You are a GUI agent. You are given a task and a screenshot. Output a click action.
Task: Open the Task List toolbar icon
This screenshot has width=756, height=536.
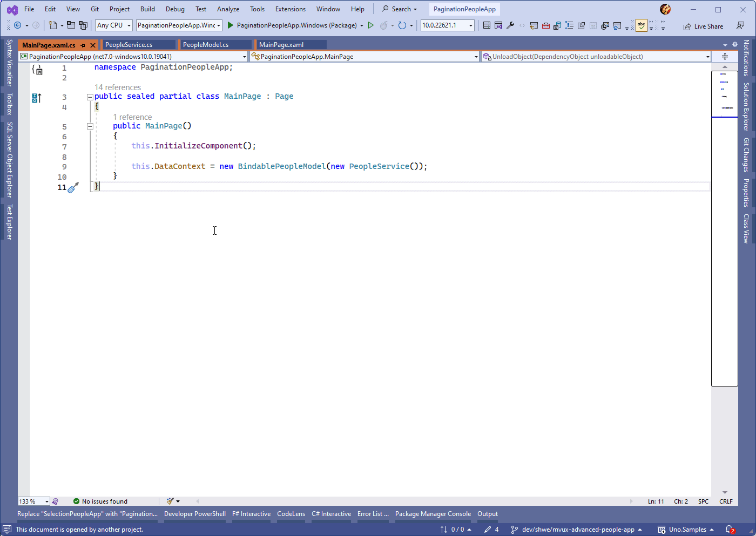pos(569,25)
